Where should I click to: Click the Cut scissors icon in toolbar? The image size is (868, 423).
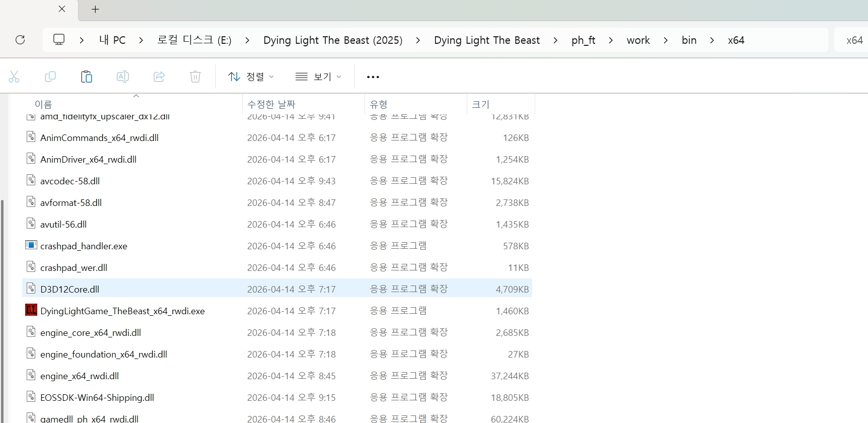(14, 77)
